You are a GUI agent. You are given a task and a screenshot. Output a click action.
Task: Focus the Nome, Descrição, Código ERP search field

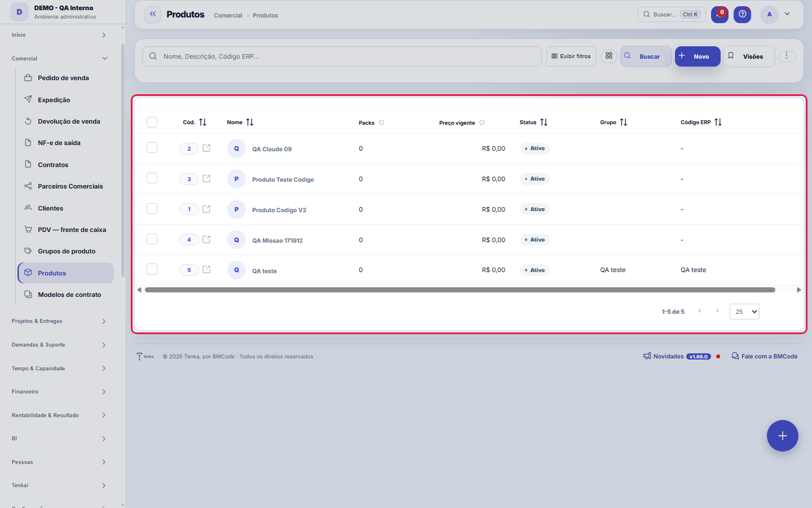[x=342, y=56]
